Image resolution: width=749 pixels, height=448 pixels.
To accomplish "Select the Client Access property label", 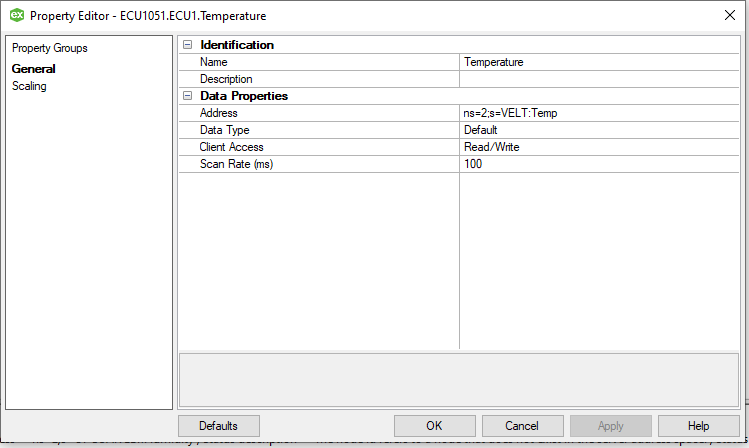I will (x=231, y=147).
